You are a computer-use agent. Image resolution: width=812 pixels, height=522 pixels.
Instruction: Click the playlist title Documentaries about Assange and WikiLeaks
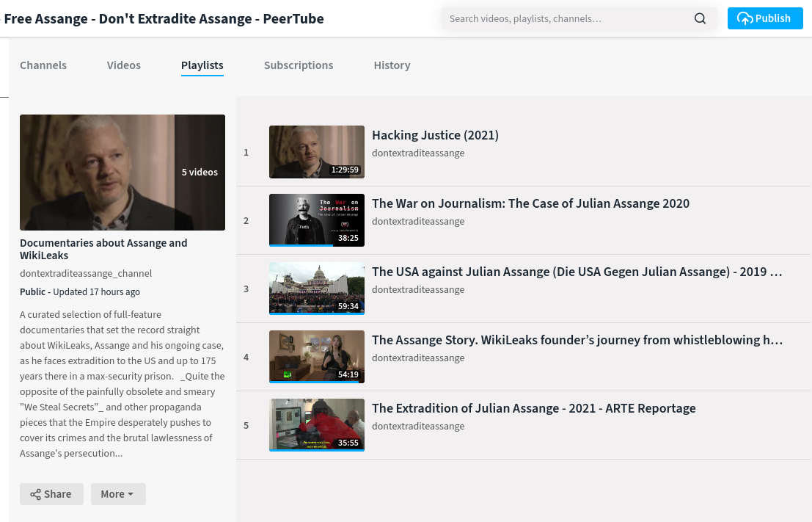click(103, 249)
